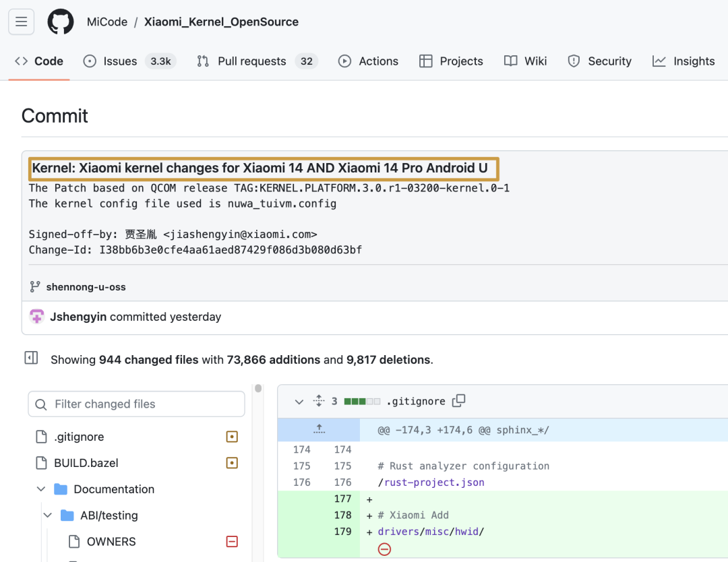Click the BUILD.bazel file icon in tree
The width and height of the screenshot is (728, 562).
(41, 463)
